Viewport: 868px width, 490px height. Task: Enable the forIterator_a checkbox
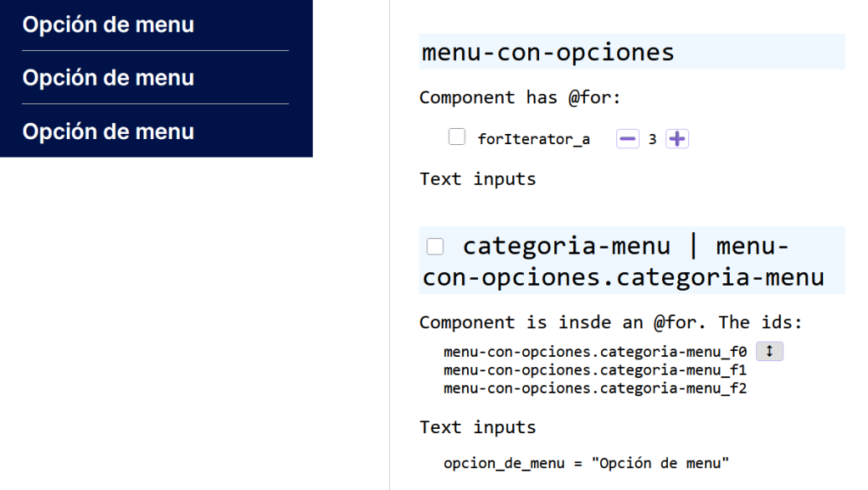[457, 137]
